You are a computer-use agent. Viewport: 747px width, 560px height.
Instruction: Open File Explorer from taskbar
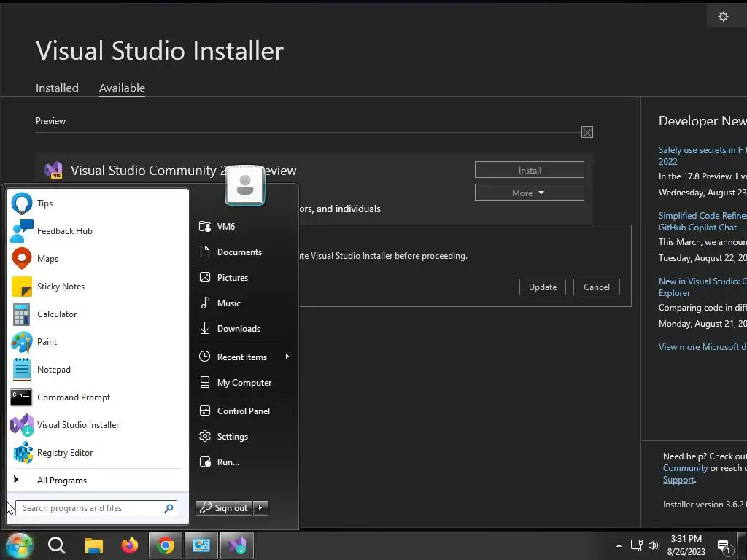click(94, 545)
